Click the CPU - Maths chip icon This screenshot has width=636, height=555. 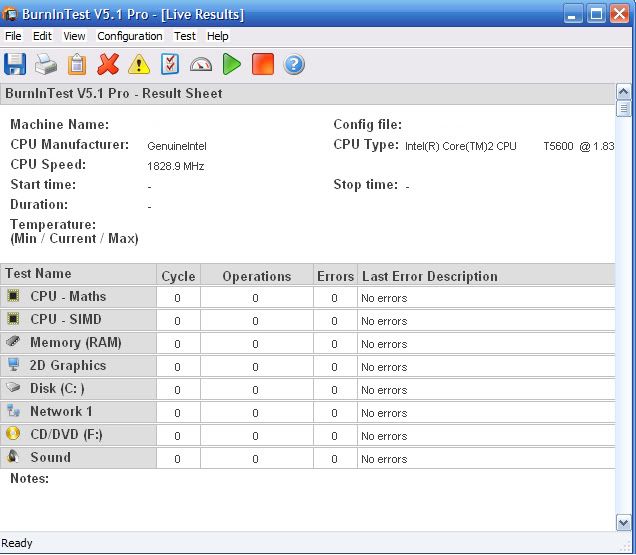[x=13, y=296]
